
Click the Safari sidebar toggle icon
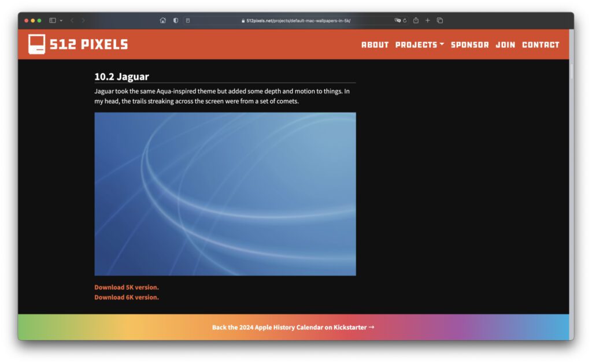[x=53, y=20]
